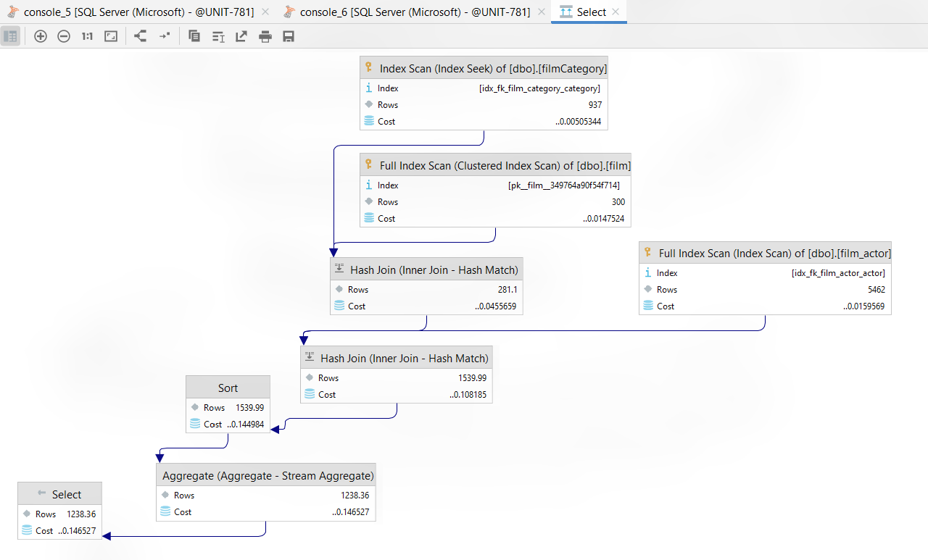
Task: Click the show raw text plan icon
Action: click(x=218, y=36)
